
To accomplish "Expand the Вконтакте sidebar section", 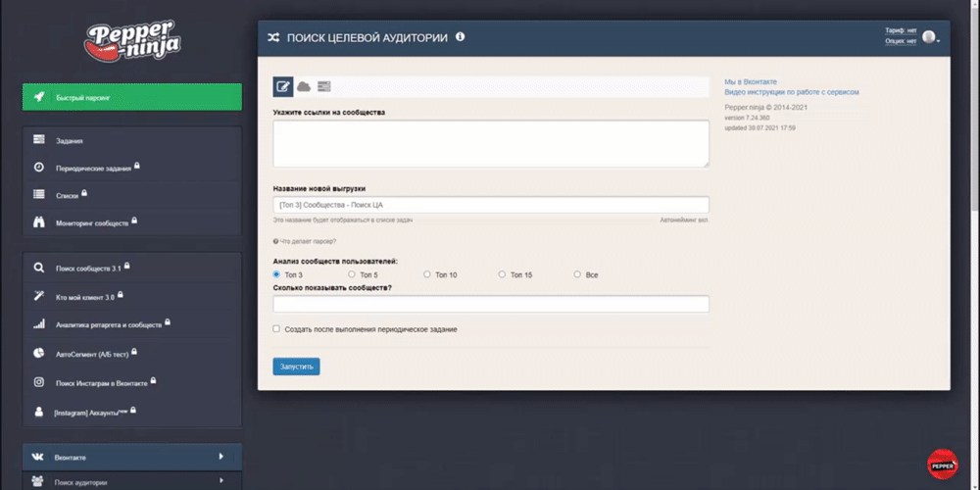I will pyautogui.click(x=132, y=457).
